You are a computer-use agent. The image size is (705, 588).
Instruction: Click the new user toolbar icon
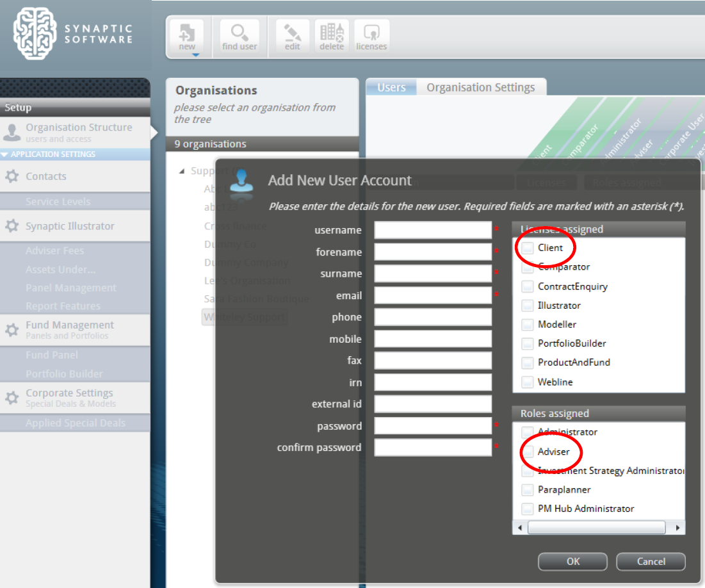186,36
